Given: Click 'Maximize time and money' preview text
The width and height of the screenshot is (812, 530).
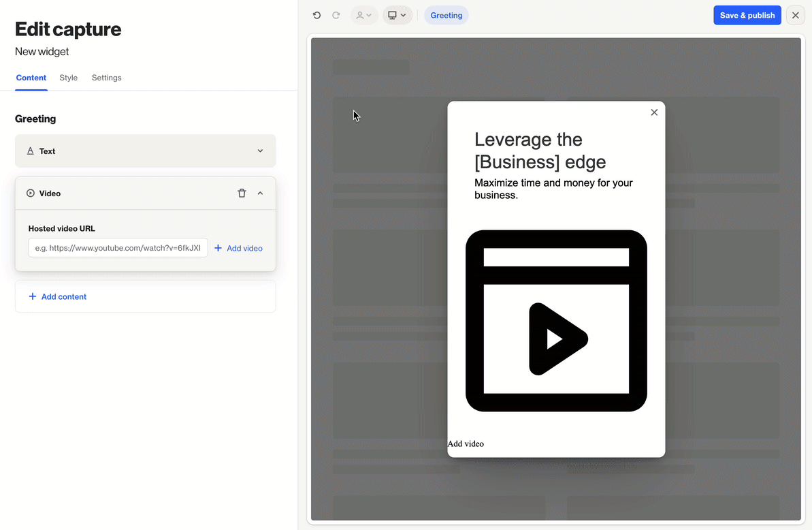Looking at the screenshot, I should 553,189.
